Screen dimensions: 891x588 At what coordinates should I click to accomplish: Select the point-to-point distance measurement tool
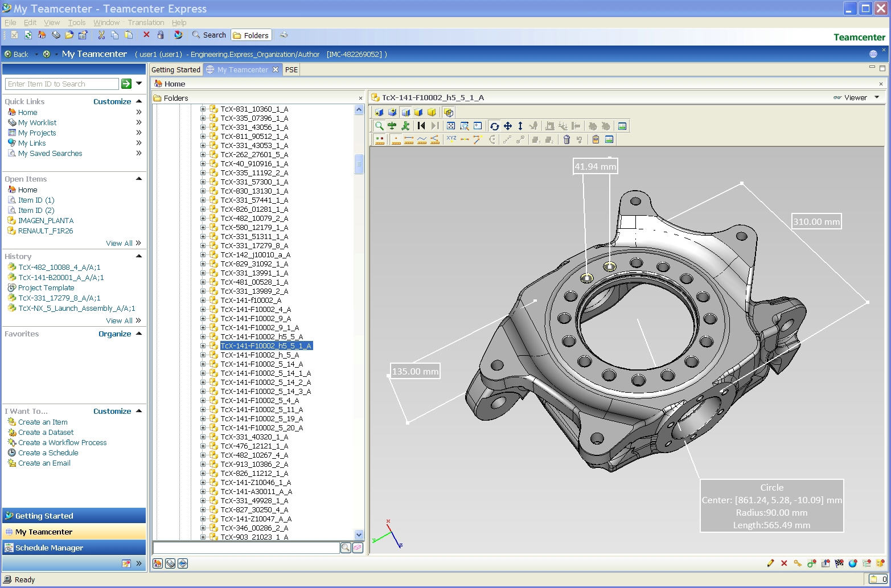pos(408,139)
